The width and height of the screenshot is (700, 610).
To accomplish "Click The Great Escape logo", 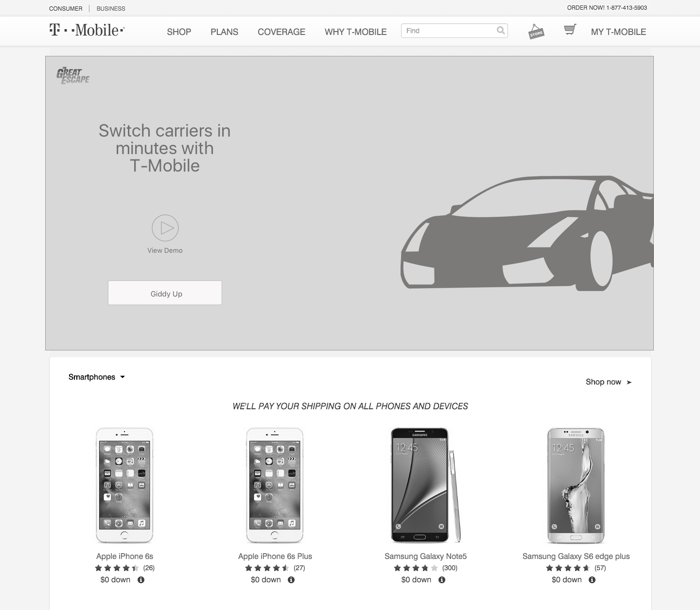I will (73, 76).
